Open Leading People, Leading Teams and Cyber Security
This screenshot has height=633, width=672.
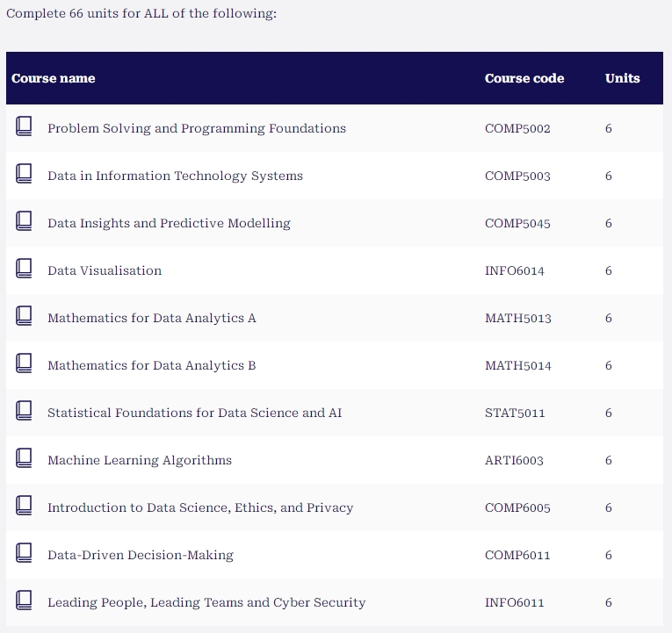click(x=206, y=602)
